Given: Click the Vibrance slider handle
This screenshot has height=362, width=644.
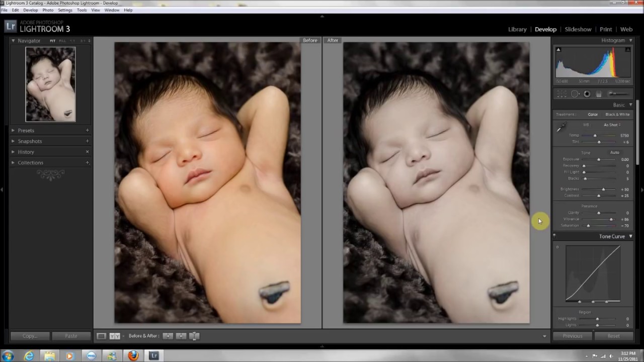Looking at the screenshot, I should click(x=611, y=219).
